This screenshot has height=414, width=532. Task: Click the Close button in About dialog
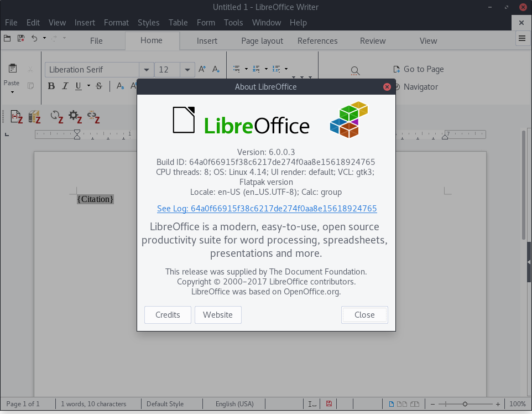point(364,315)
